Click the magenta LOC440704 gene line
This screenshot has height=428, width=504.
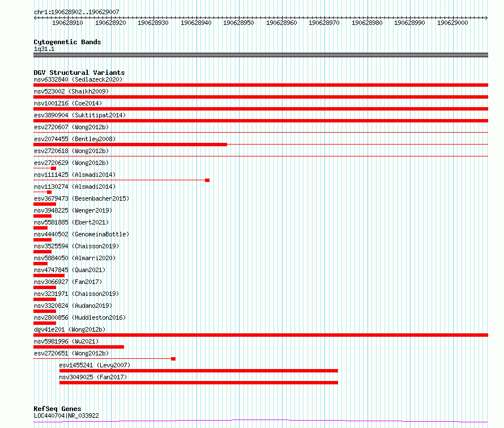click(260, 421)
